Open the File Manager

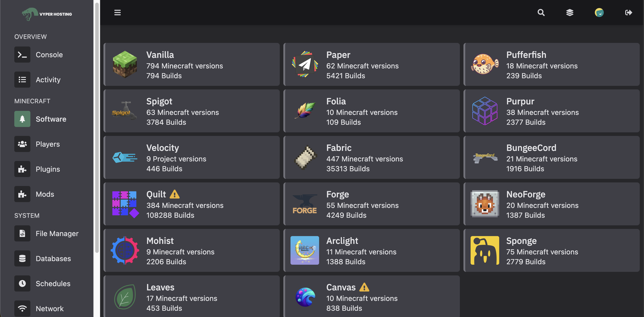tap(57, 233)
